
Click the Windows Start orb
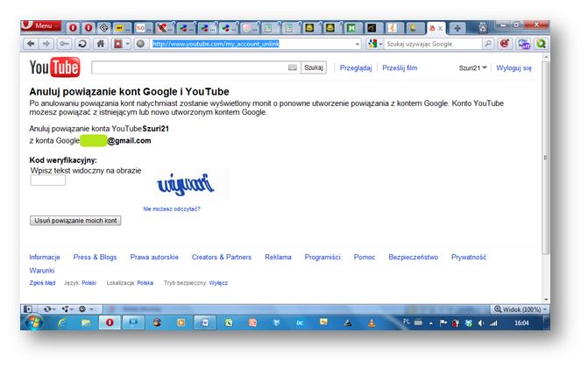click(x=34, y=322)
